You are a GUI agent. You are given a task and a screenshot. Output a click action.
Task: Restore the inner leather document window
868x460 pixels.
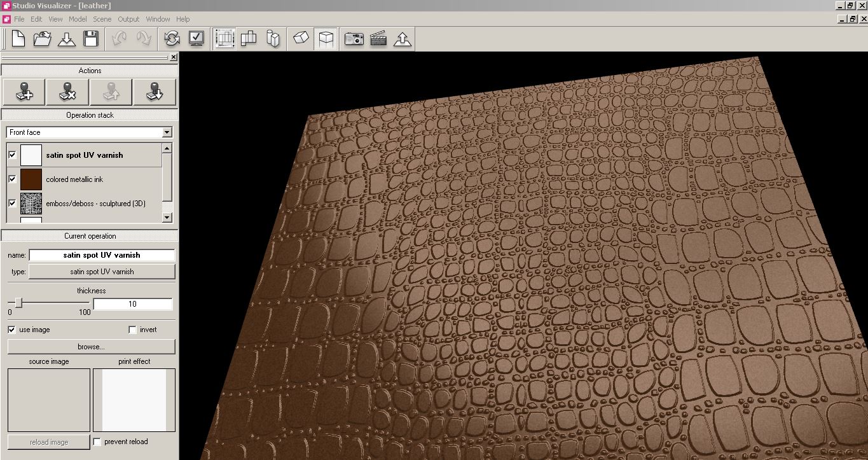(851, 19)
